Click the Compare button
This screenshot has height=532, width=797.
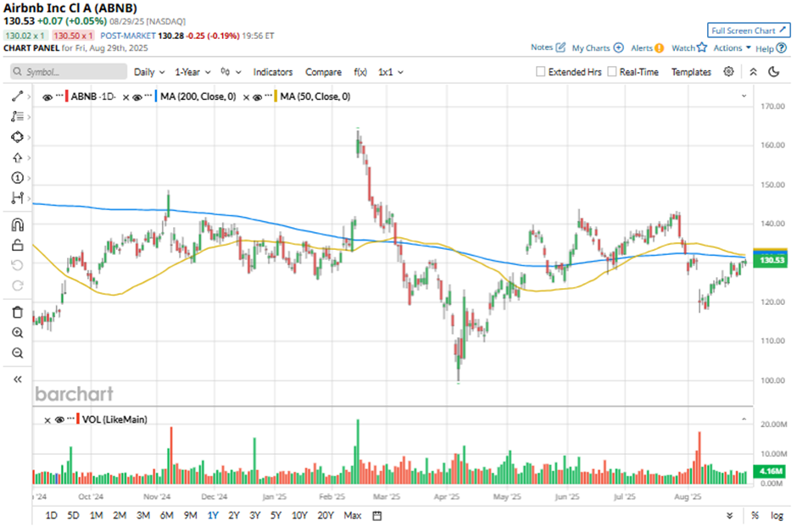click(323, 72)
